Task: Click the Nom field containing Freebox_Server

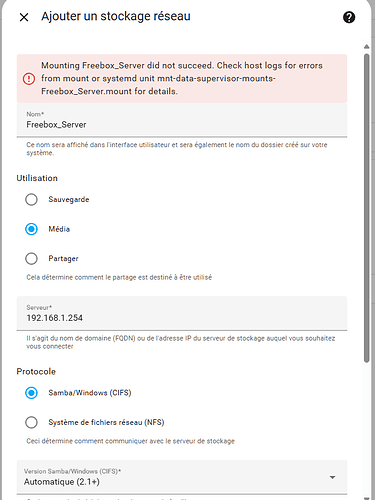Action: 182,120
